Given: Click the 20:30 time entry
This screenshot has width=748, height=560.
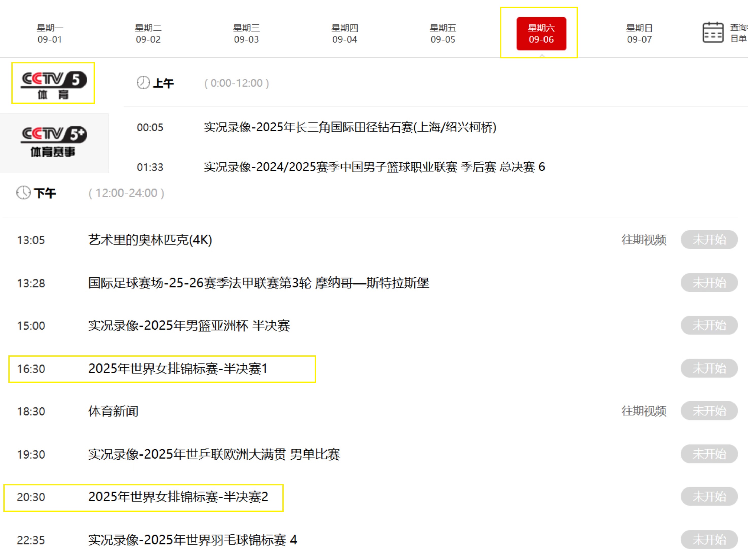Looking at the screenshot, I should [x=31, y=497].
